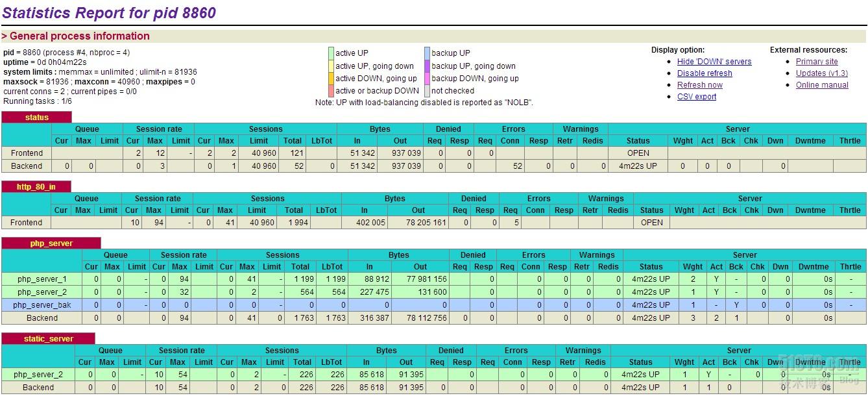Screen dimensions: 868x398
Task: Click the 'not checked' legend swatch
Action: coord(428,91)
